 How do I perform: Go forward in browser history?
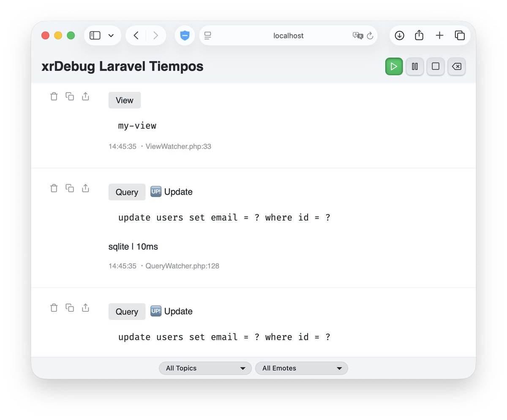[155, 35]
